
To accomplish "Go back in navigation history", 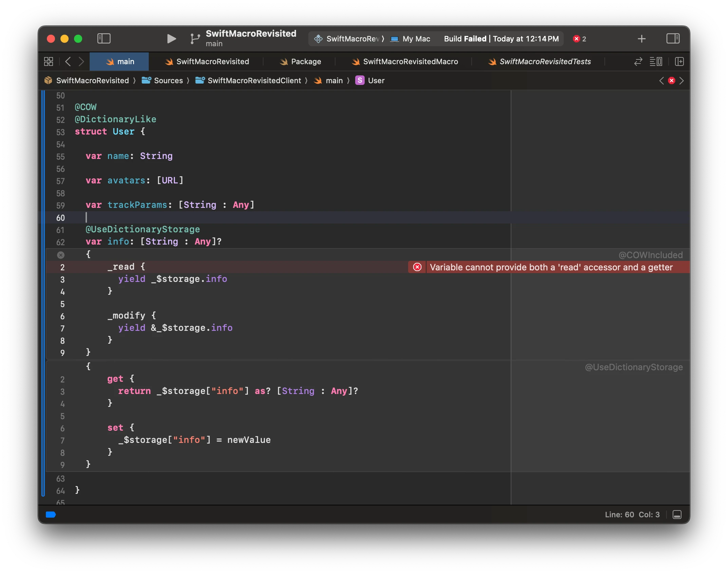I will [68, 61].
